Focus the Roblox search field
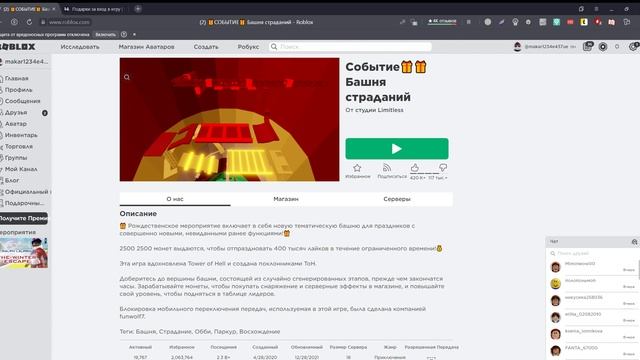640x360 pixels. point(350,47)
